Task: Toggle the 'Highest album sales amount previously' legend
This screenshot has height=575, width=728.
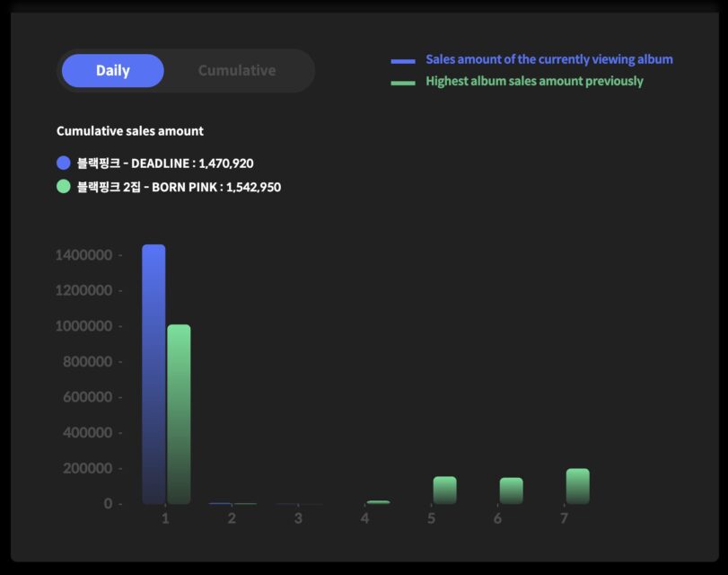Action: click(534, 81)
